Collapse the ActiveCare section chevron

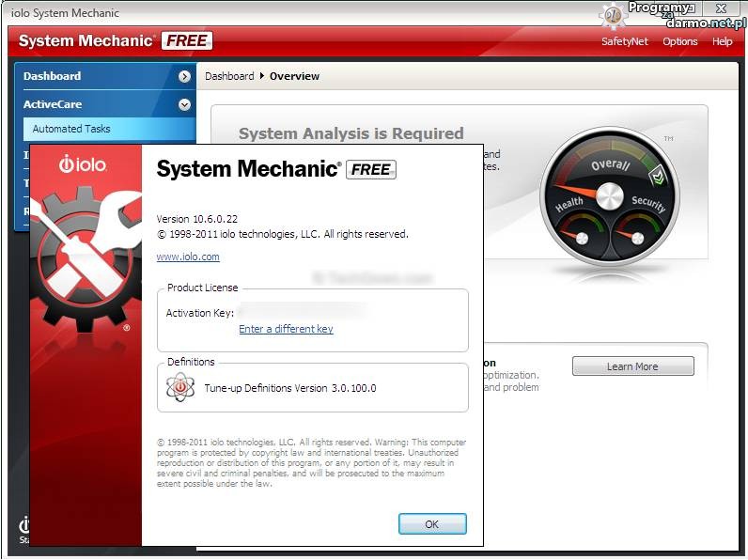pos(184,105)
